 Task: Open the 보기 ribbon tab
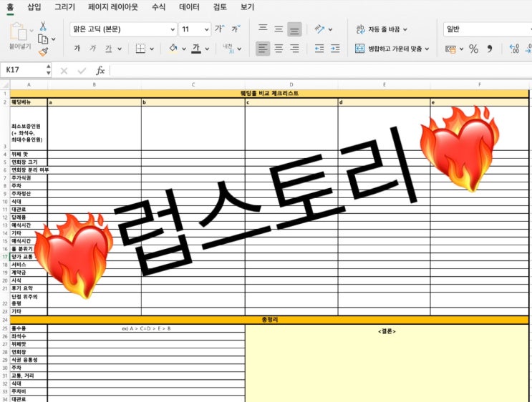pos(247,7)
